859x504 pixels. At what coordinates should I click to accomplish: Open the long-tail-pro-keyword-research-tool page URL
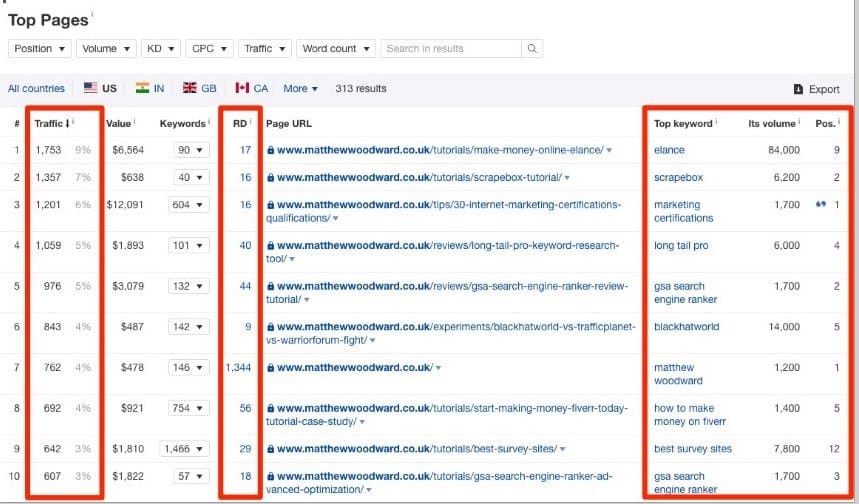coord(443,252)
